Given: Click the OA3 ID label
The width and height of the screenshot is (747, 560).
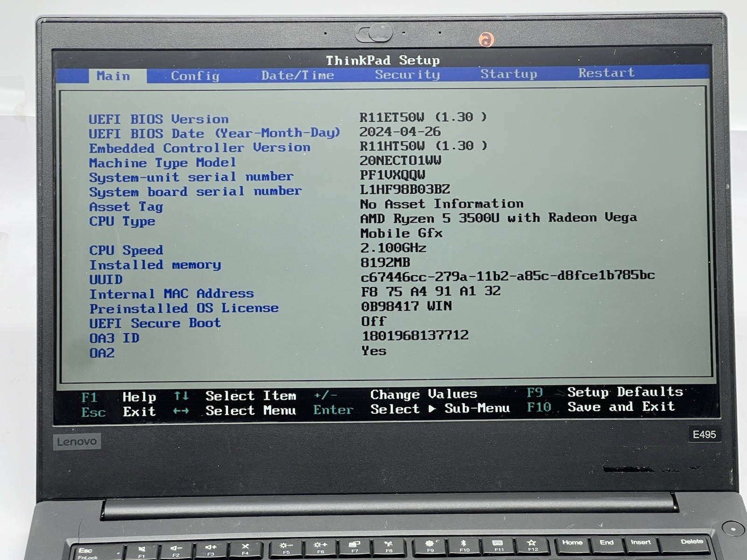Looking at the screenshot, I should [x=114, y=338].
